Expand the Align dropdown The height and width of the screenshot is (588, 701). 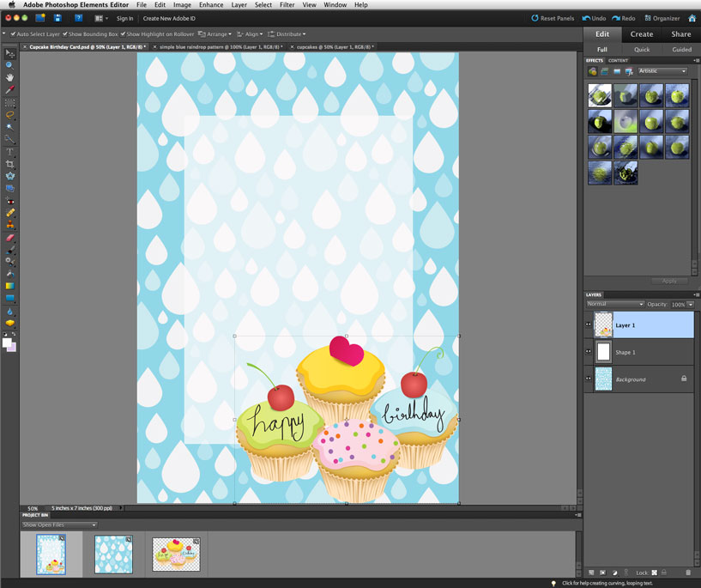[x=250, y=34]
